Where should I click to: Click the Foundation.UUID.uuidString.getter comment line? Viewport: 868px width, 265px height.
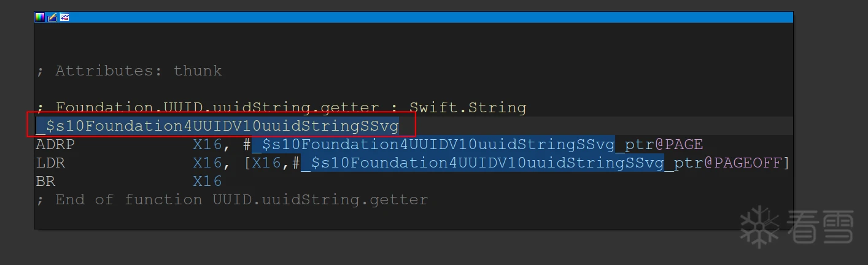(281, 108)
